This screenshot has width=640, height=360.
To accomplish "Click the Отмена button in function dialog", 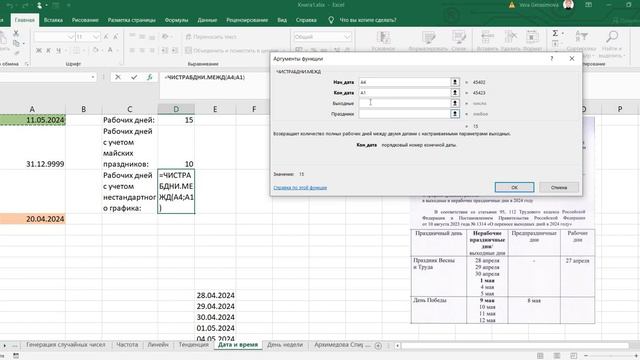I will point(559,187).
